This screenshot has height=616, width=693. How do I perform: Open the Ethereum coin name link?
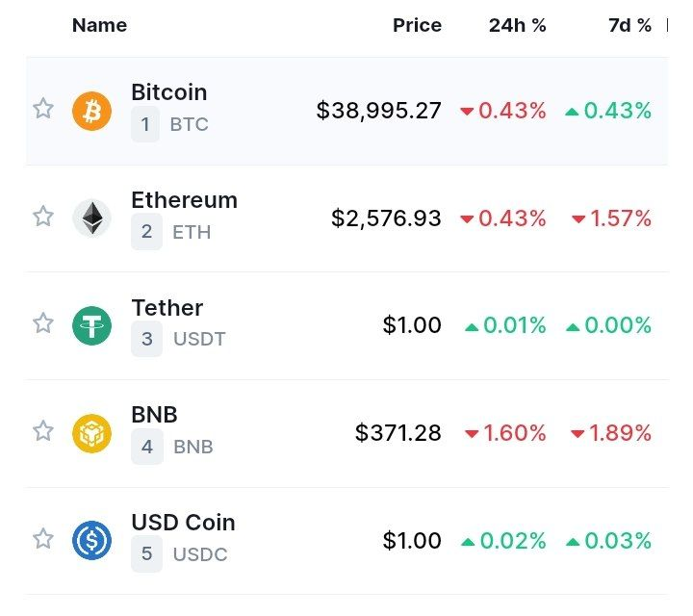[184, 200]
